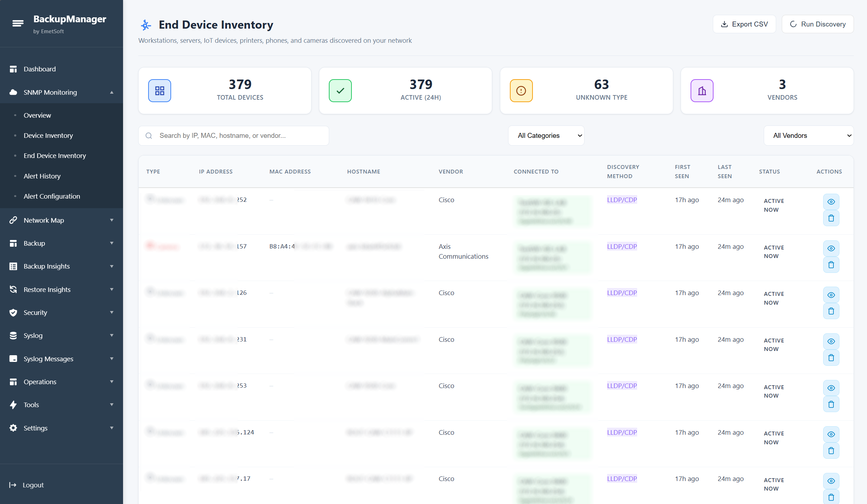This screenshot has height=504, width=867.
Task: Open the SNMP Overview page
Action: (37, 115)
